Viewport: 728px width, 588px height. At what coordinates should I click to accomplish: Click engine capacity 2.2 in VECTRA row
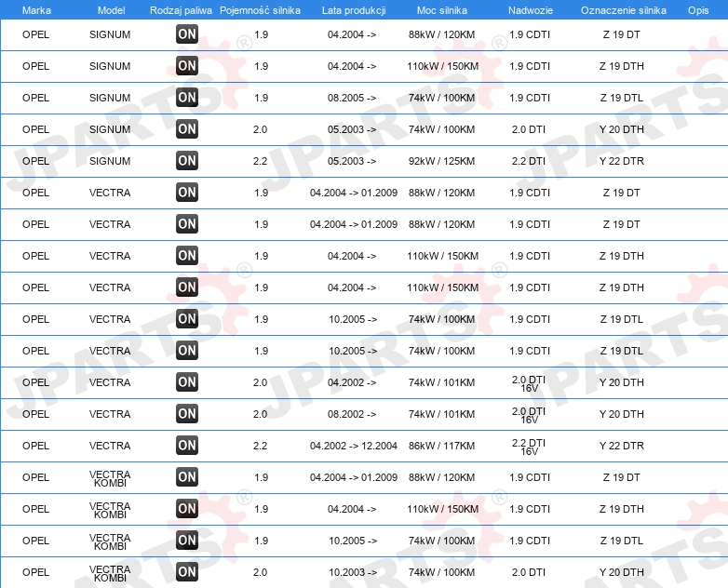tap(260, 446)
